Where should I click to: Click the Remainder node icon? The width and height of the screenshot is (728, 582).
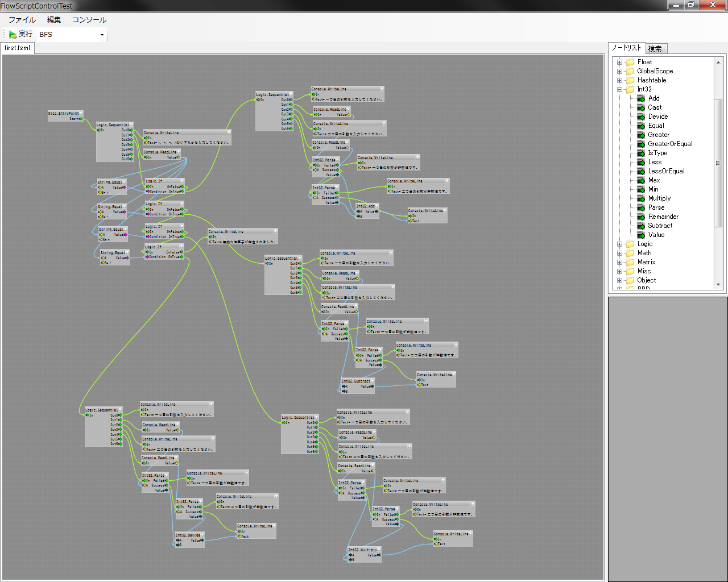pos(641,217)
